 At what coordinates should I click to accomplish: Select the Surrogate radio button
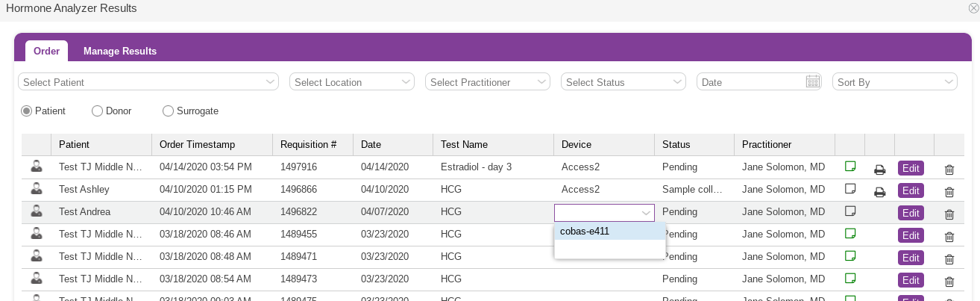[168, 111]
